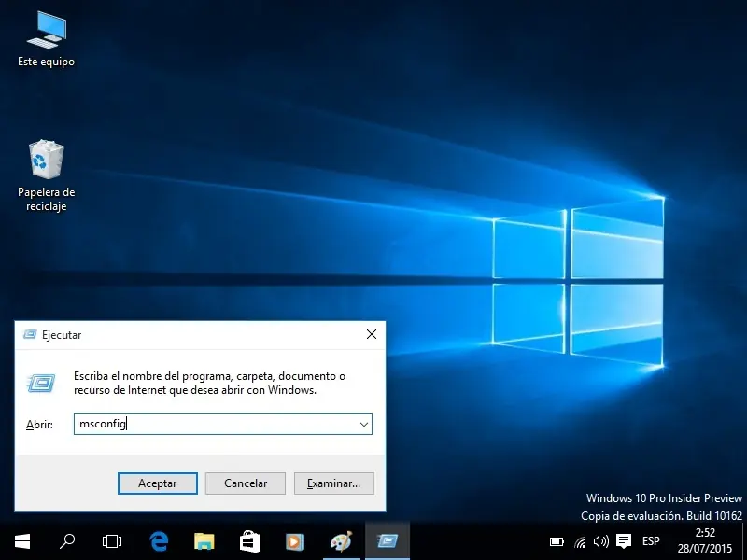This screenshot has height=560, width=747.
Task: Click the Ejecutar taskbar button
Action: coord(388,541)
